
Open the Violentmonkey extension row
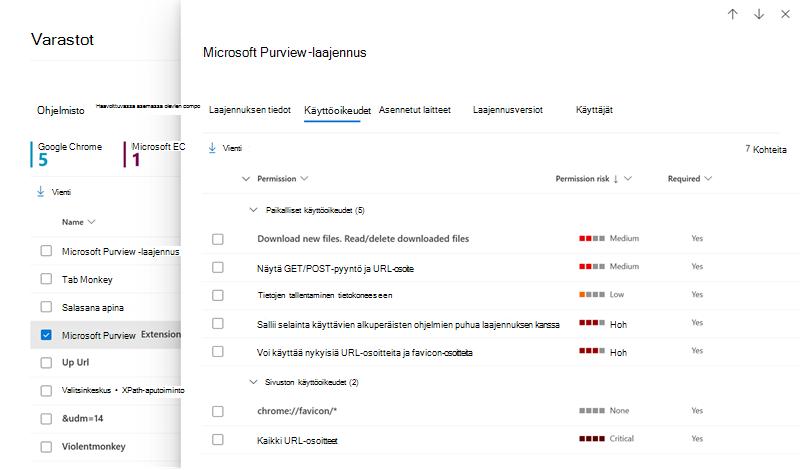pos(93,447)
